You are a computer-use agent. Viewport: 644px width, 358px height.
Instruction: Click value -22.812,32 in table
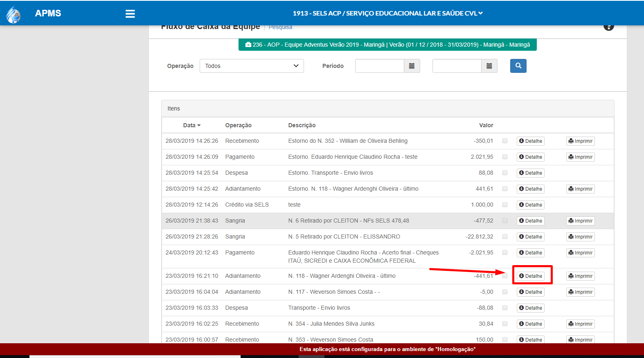click(480, 236)
